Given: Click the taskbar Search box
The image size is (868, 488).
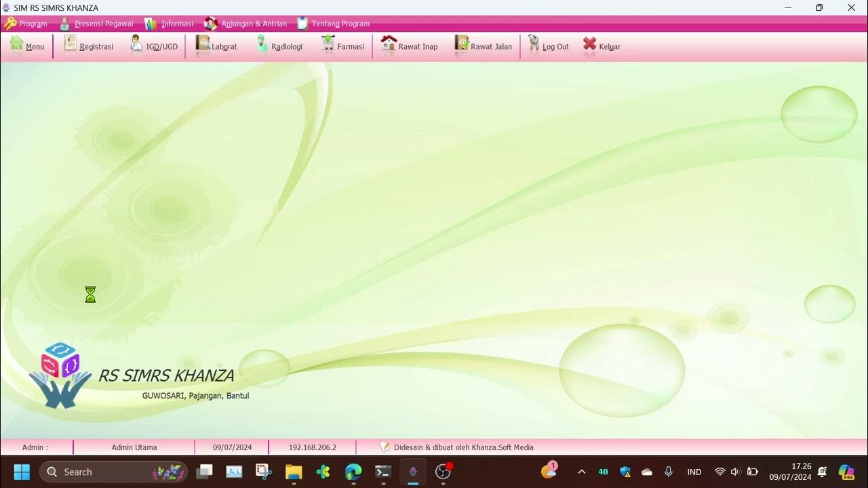Looking at the screenshot, I should tap(113, 472).
